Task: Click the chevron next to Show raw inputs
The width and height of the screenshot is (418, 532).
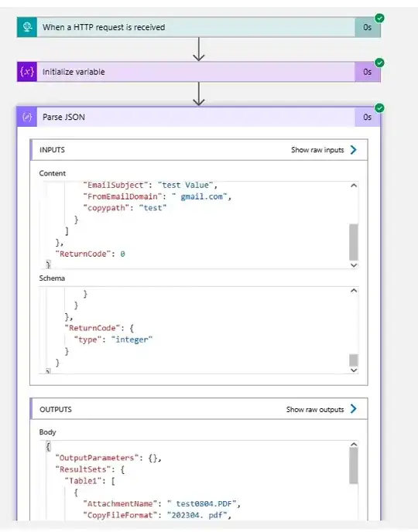Action: pyautogui.click(x=354, y=150)
